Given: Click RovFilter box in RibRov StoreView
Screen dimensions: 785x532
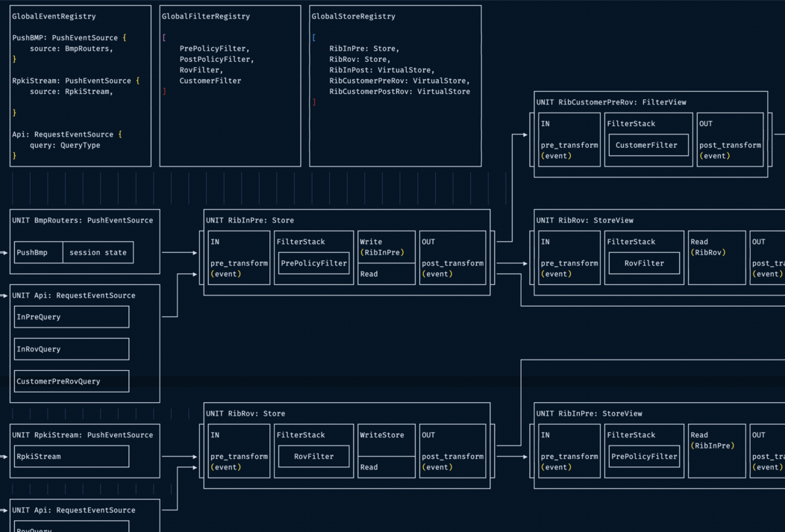Looking at the screenshot, I should (x=644, y=263).
